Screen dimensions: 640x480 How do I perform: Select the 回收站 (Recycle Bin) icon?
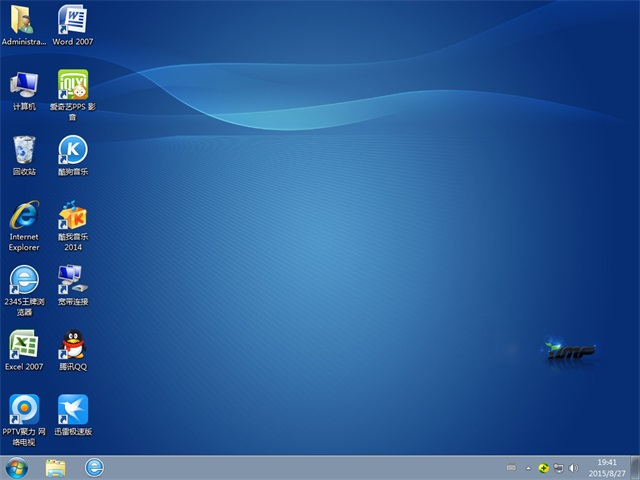[23, 150]
